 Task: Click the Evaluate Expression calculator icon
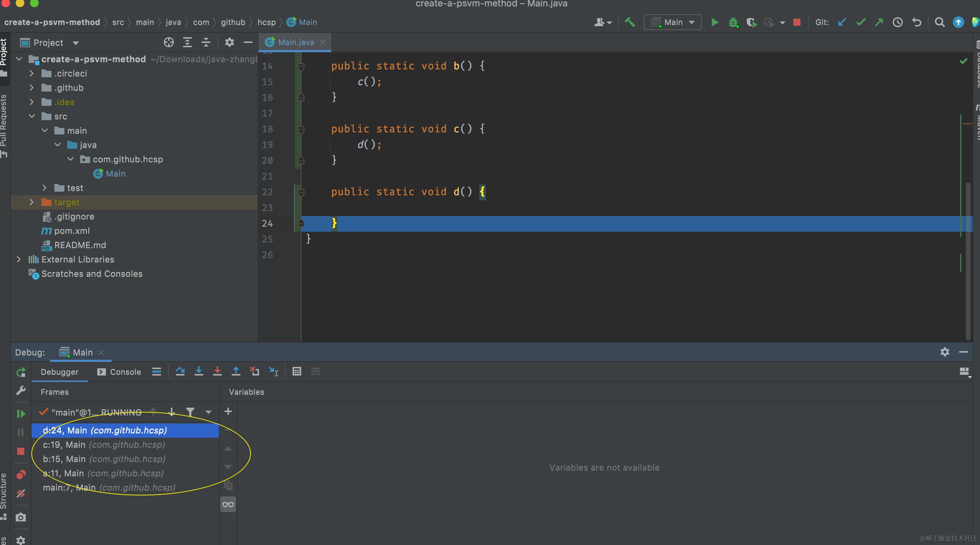tap(297, 371)
